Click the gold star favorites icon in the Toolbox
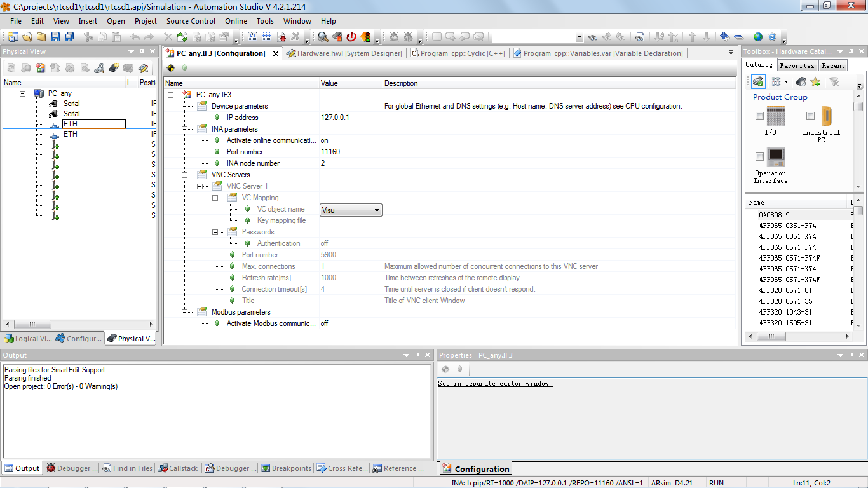The height and width of the screenshot is (488, 868). [x=816, y=81]
